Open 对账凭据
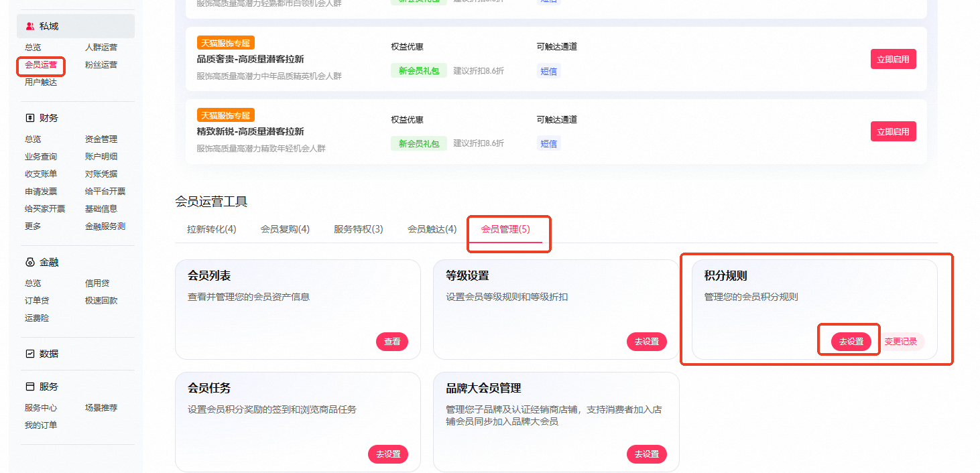The width and height of the screenshot is (980, 473). (101, 174)
